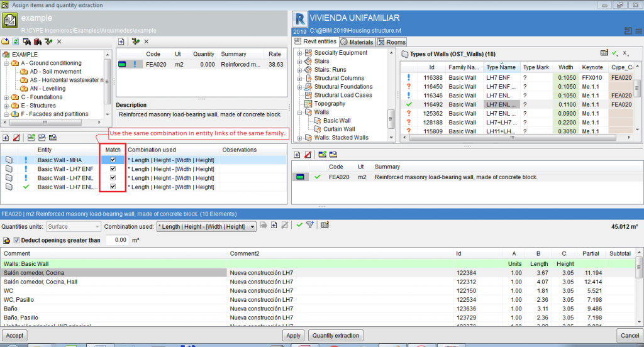Viewport: 644px width, 347px height.
Task: Click the add entity link icon above Entity list
Action: (6, 138)
